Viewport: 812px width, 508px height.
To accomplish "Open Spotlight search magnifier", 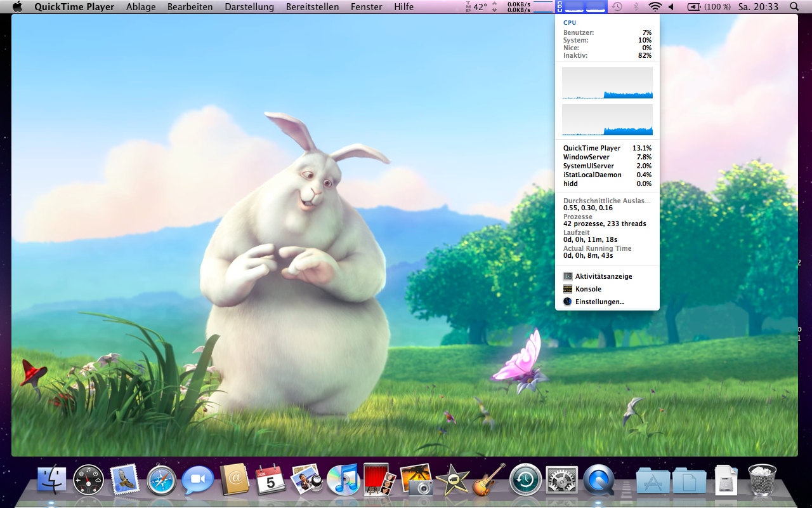I will tap(794, 7).
